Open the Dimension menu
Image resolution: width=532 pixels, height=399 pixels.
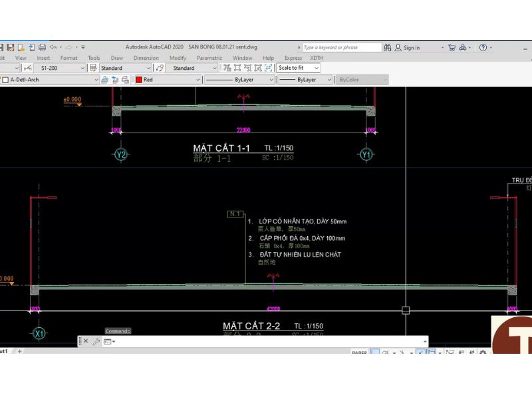click(x=146, y=58)
